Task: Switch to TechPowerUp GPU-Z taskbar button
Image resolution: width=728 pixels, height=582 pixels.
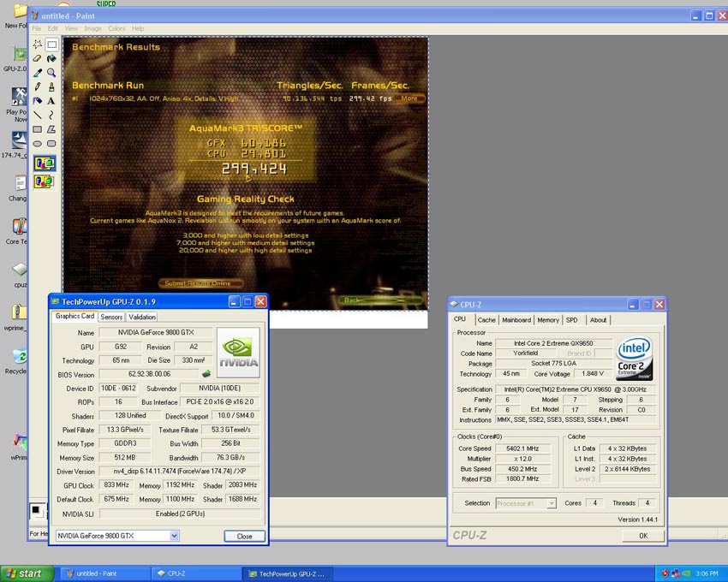Action: (286, 573)
